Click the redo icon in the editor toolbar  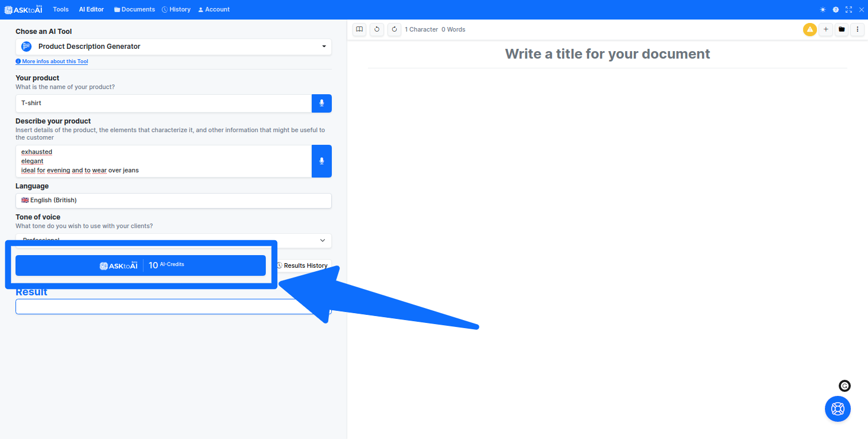[x=394, y=29]
